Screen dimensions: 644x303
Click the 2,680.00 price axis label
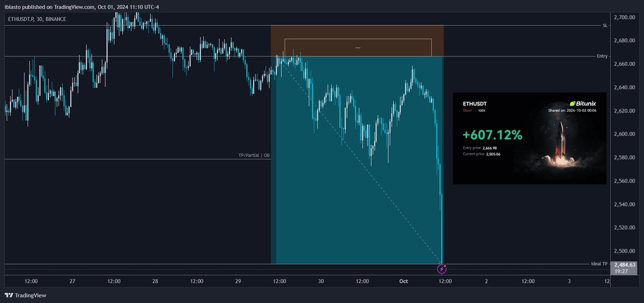(625, 41)
